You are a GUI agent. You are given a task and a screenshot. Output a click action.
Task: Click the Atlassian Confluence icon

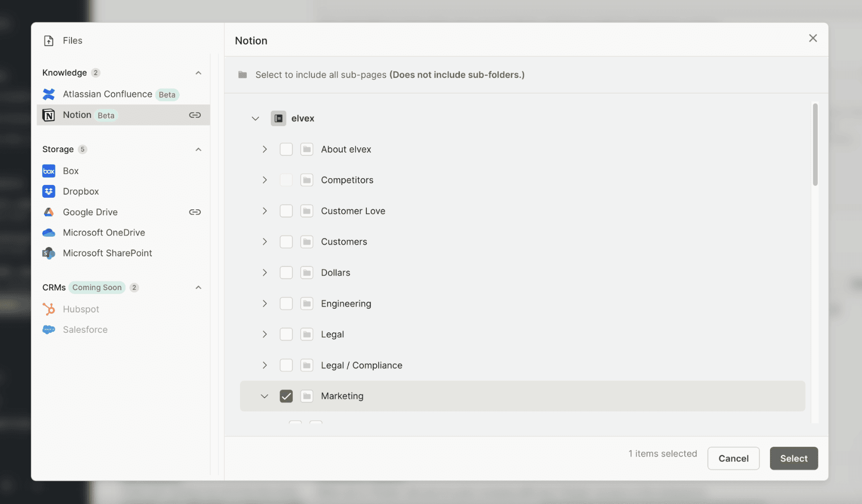point(48,94)
